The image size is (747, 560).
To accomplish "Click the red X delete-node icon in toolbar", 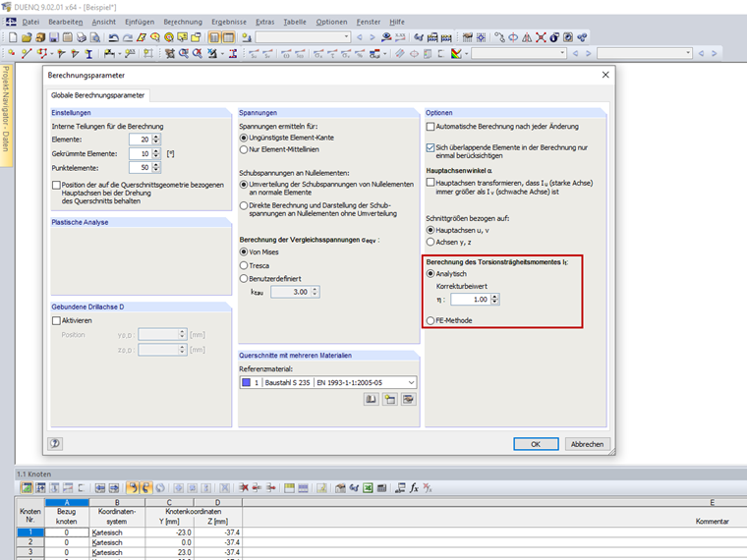I will (541, 37).
